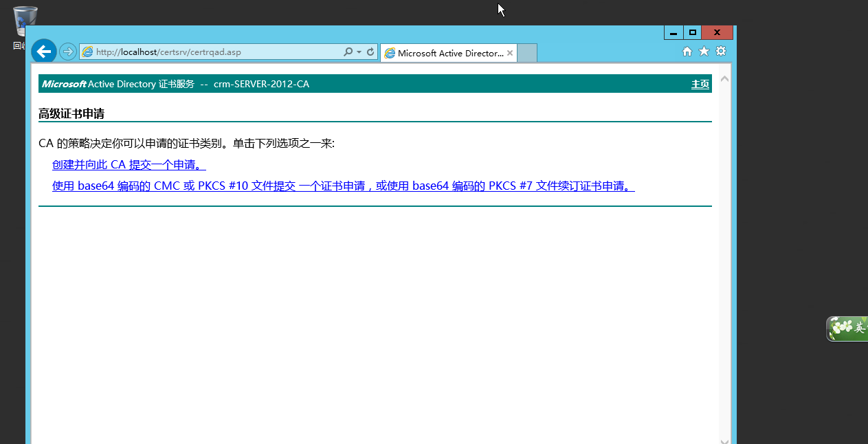Click the browser Forward arrow button

(67, 52)
